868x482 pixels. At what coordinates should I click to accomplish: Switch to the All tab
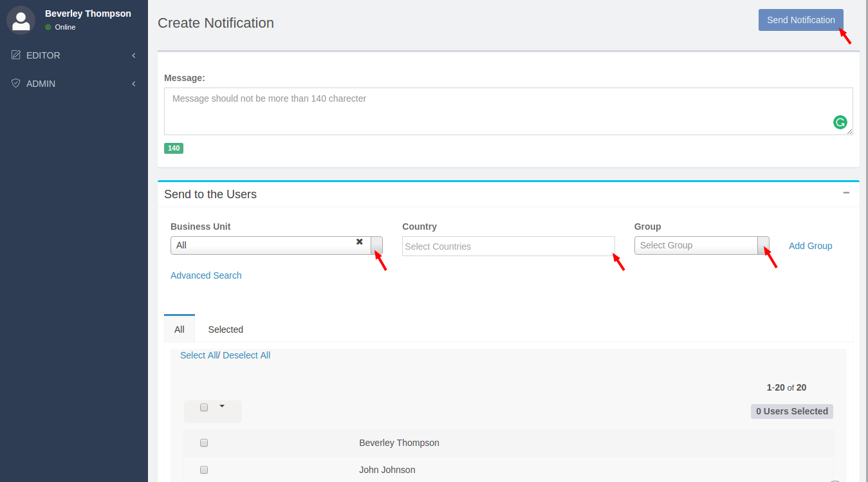180,329
